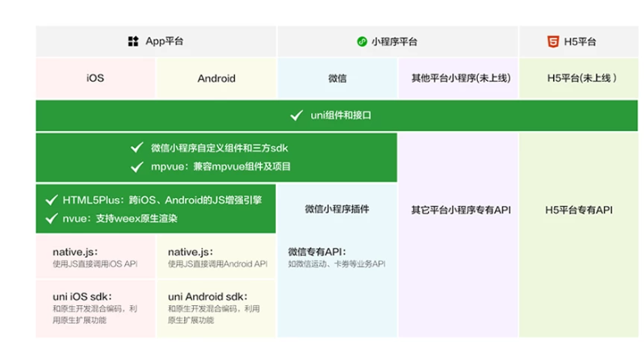Click the checkmark beside nvue line
Viewport: 644px width, 342px height.
(52, 218)
